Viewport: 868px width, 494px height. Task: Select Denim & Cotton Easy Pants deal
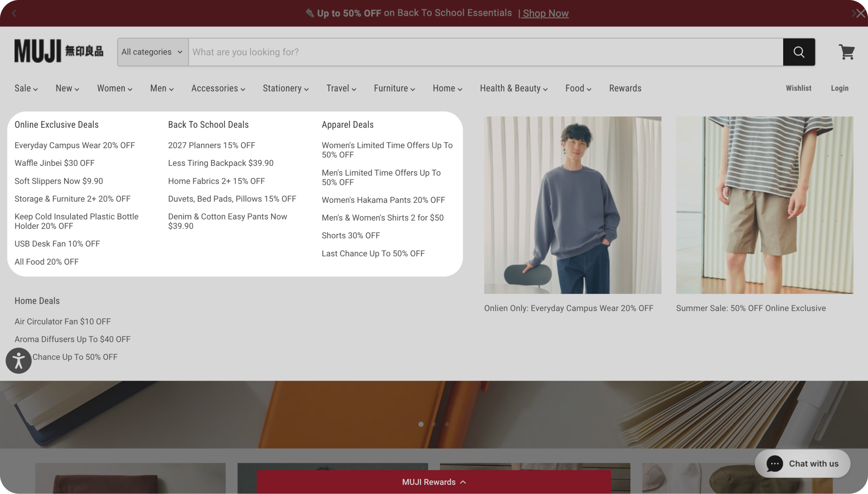tap(228, 221)
